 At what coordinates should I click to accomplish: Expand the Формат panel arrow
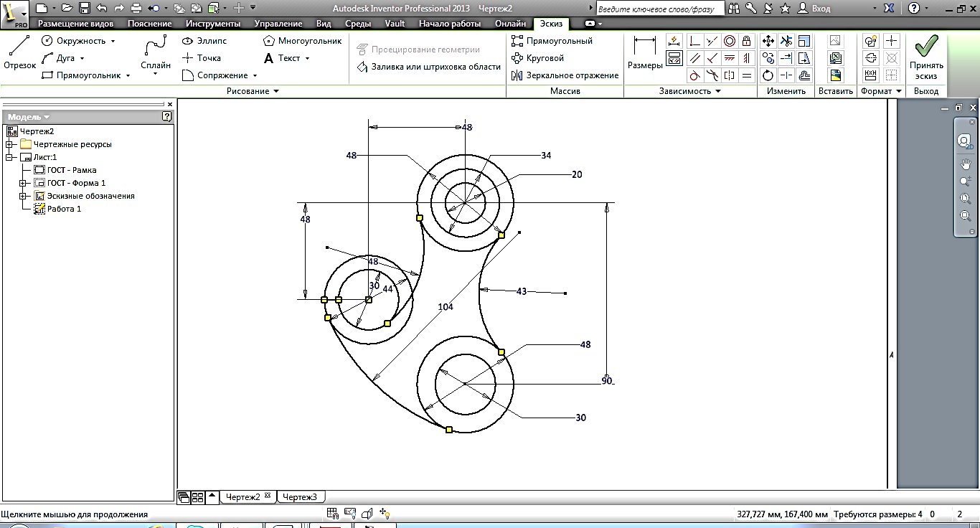[899, 92]
